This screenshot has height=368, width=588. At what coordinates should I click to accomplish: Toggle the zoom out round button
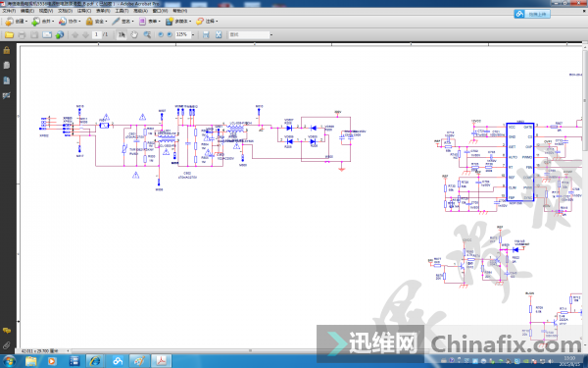coord(161,34)
